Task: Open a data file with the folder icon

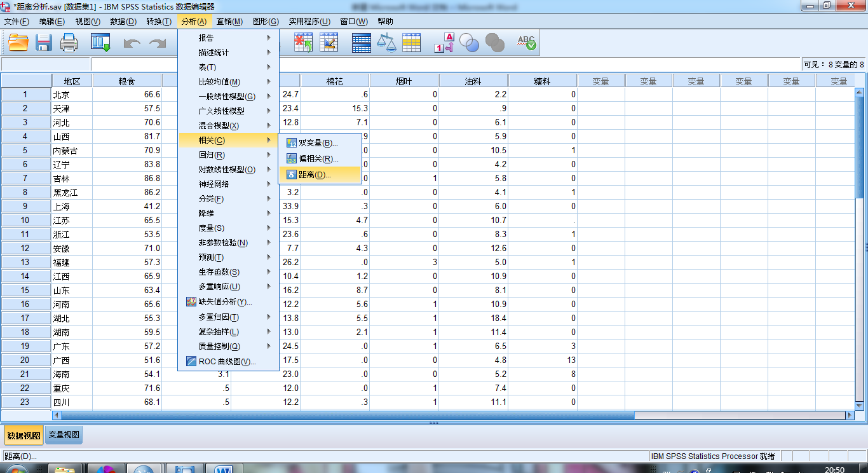Action: coord(18,43)
